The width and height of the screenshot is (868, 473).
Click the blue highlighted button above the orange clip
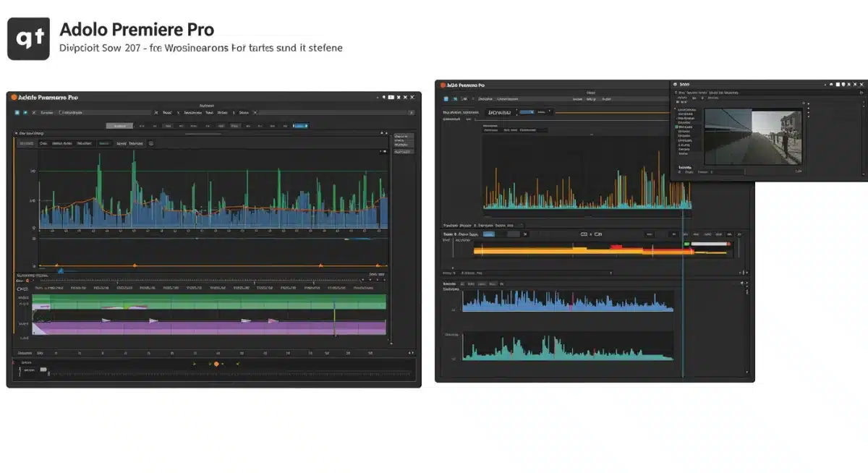(x=488, y=234)
